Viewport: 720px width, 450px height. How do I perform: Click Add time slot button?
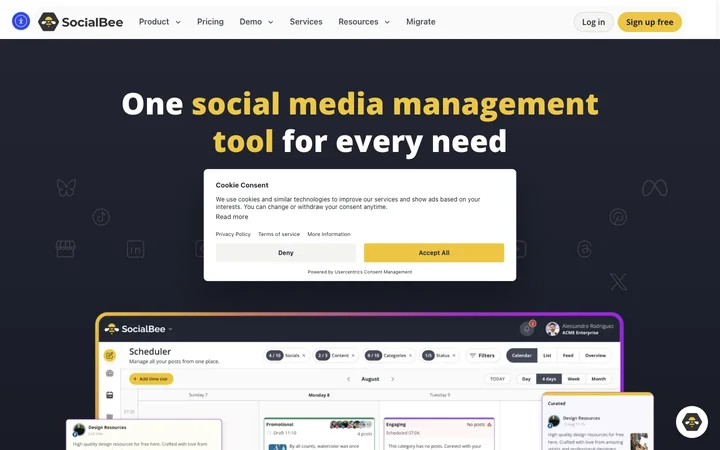(151, 379)
